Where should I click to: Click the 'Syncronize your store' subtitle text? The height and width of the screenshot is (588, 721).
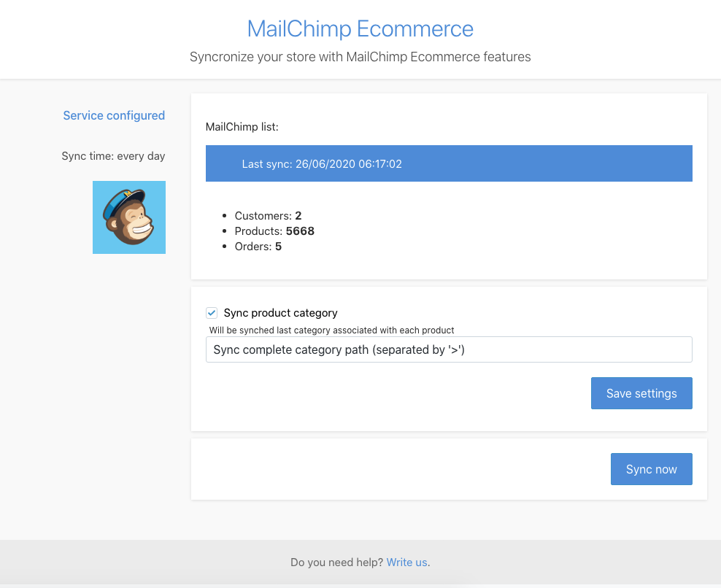[x=360, y=57]
